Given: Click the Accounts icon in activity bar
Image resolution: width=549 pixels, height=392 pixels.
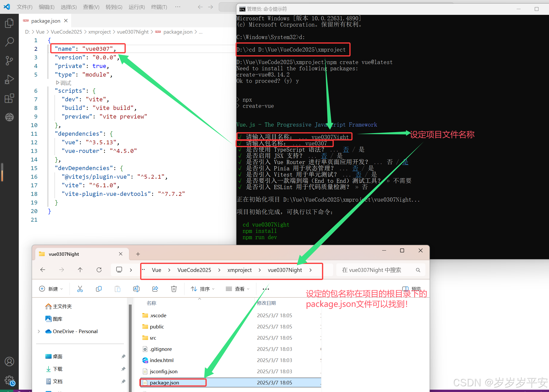Looking at the screenshot, I should coord(9,362).
